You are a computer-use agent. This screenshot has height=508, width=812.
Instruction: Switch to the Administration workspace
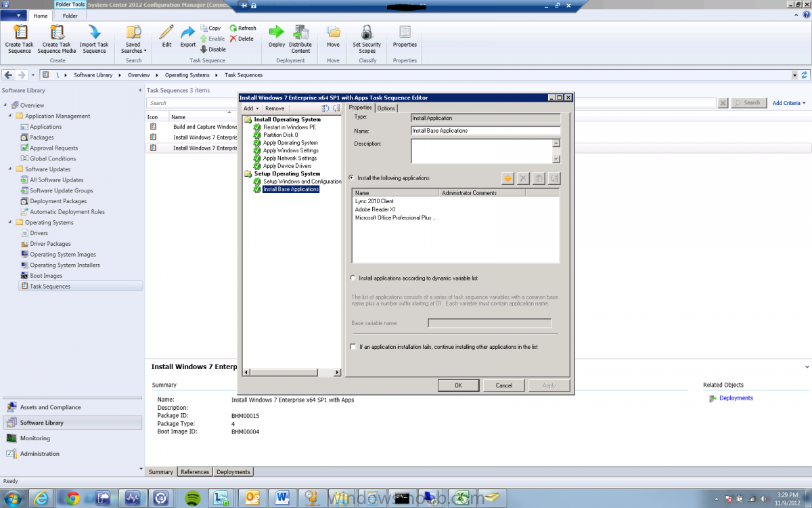click(72, 454)
